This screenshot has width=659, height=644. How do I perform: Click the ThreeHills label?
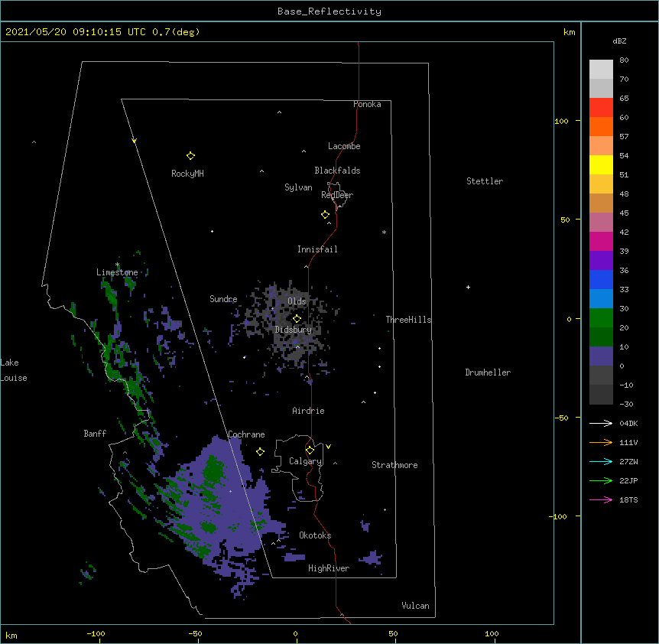click(x=408, y=320)
